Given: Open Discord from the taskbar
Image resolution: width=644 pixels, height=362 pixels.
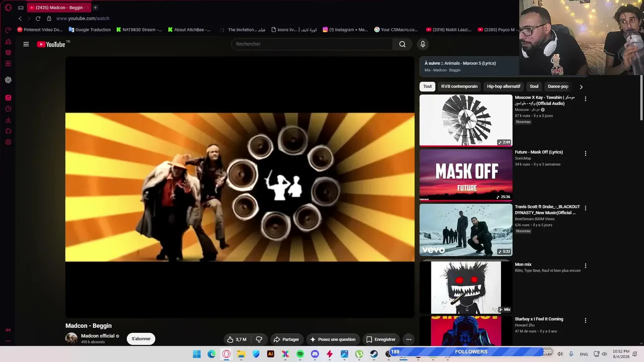Looking at the screenshot, I should tap(315, 354).
